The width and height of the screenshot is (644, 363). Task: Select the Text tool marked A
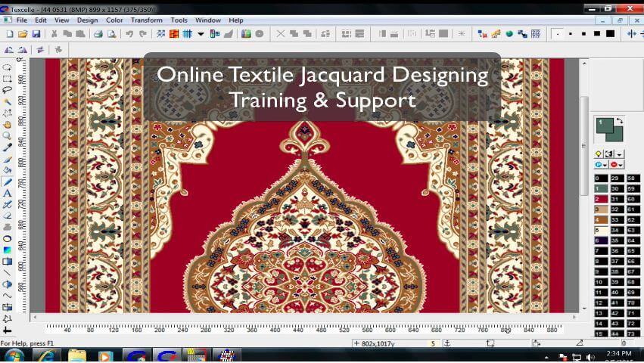tap(8, 194)
